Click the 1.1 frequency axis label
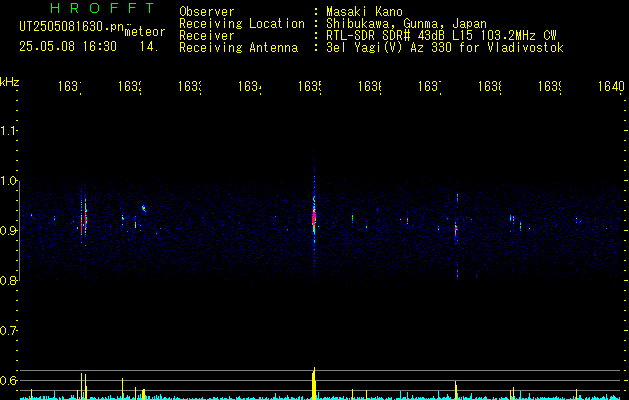 point(9,130)
